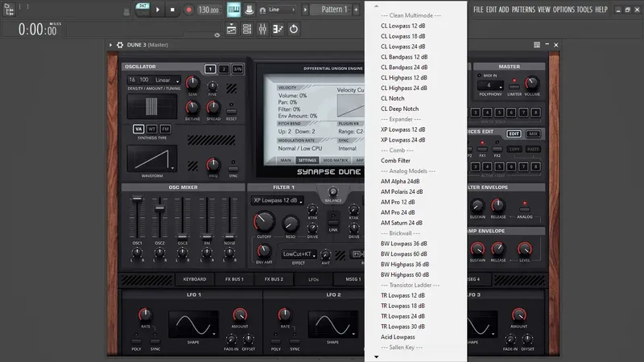Switch display to MOD MATRIX tab
The height and width of the screenshot is (362, 644).
click(336, 160)
